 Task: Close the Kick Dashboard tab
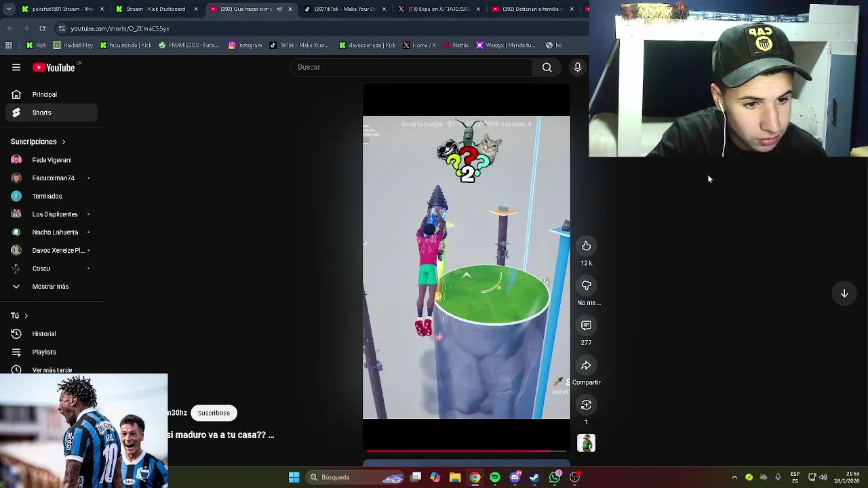pos(196,9)
